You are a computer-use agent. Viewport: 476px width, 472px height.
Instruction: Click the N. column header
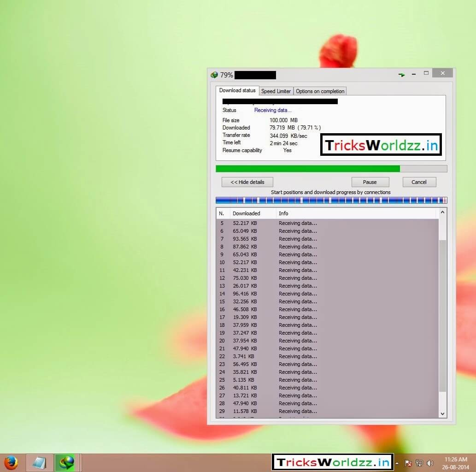click(x=223, y=213)
